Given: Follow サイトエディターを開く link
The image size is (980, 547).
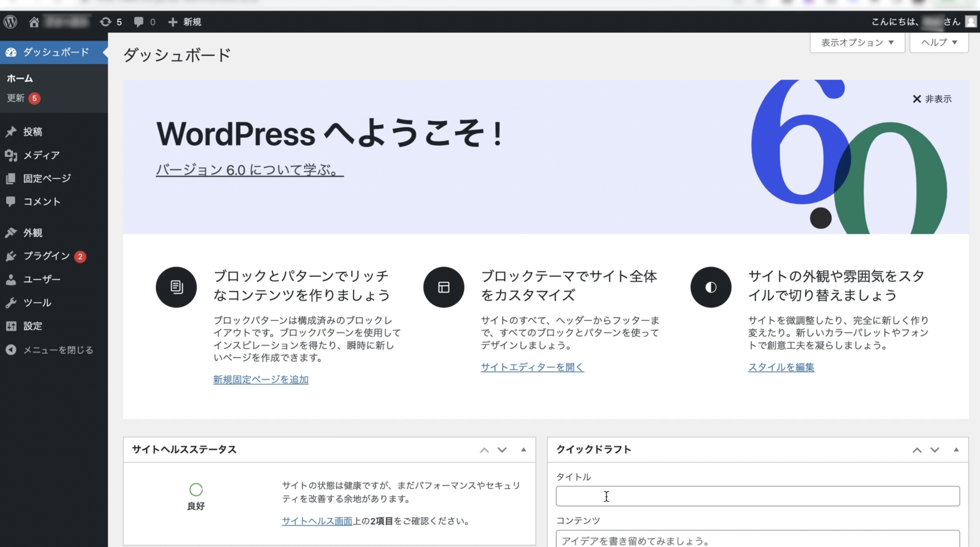Looking at the screenshot, I should click(x=532, y=367).
